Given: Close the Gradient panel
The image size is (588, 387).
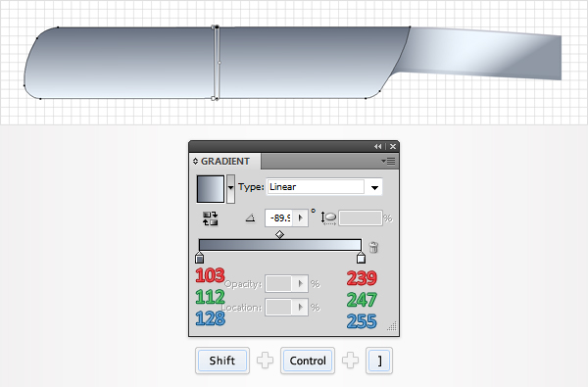Looking at the screenshot, I should coord(393,147).
